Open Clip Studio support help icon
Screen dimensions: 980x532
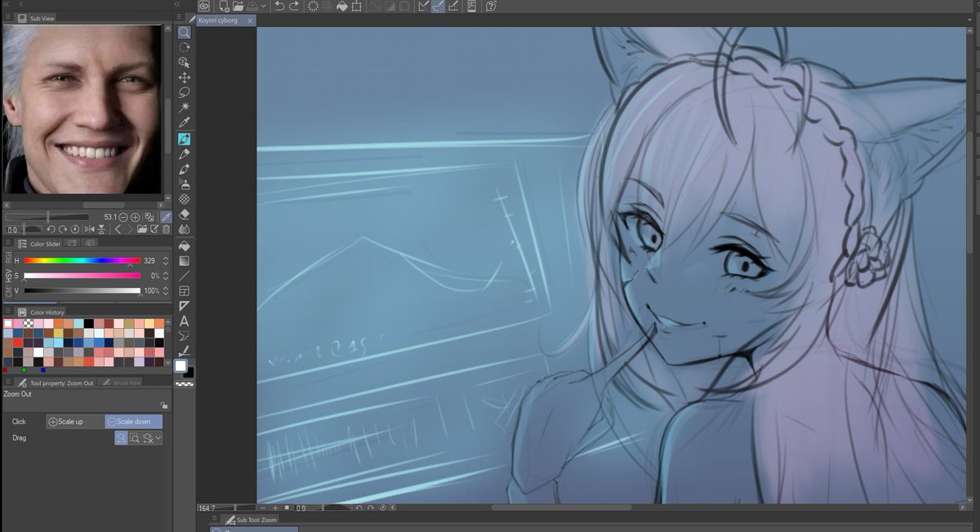click(491, 6)
